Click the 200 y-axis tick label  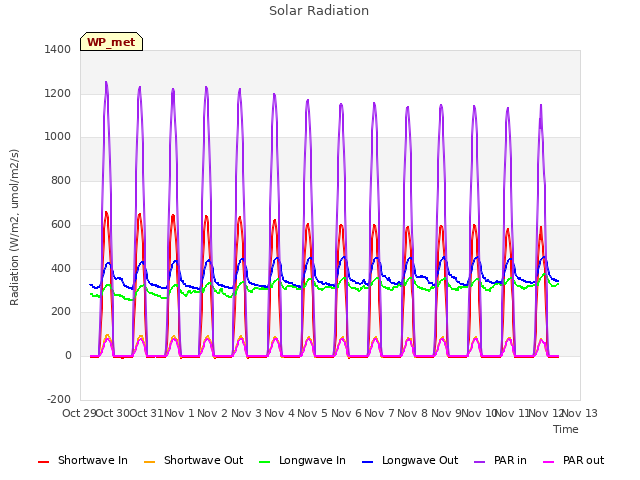[x=61, y=311]
